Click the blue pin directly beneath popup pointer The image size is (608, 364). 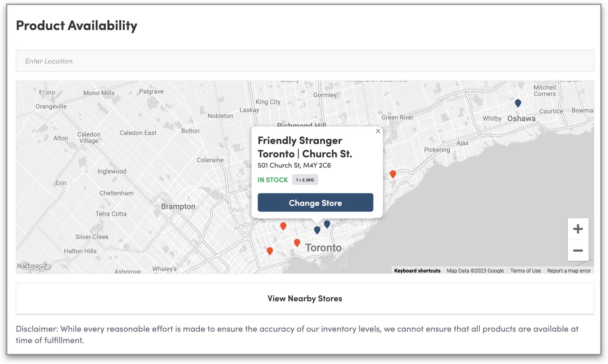317,230
